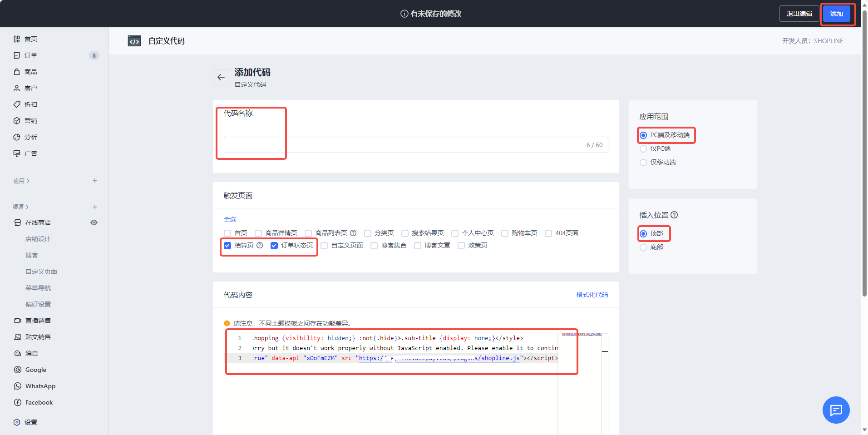Click the marketing cube icon
868x435 pixels.
pyautogui.click(x=17, y=121)
